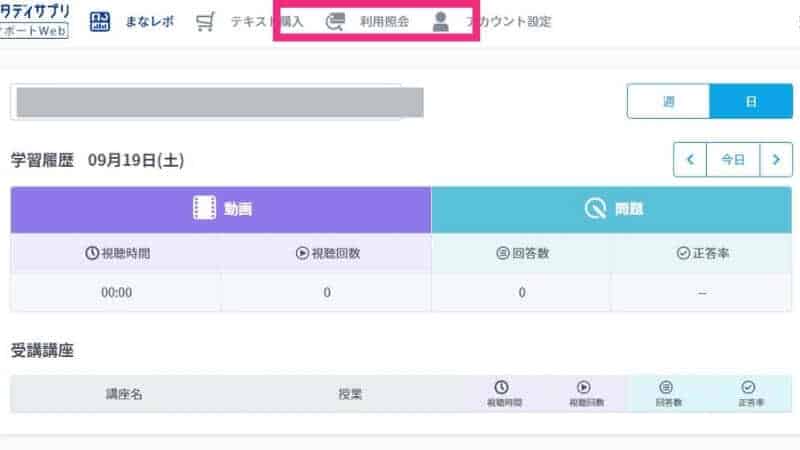Screen dimensions: 800x450
Task: Click the film strip 動画 icon
Action: click(204, 208)
